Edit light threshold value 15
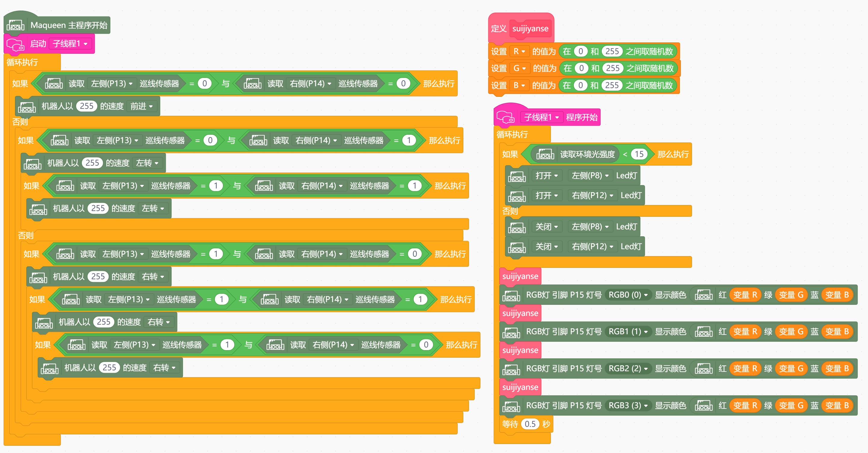 [x=639, y=154]
